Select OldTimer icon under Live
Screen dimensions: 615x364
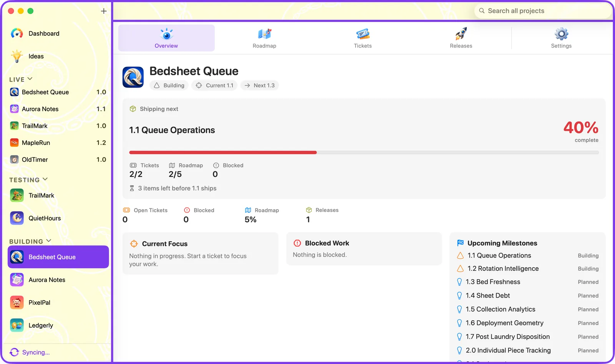click(14, 159)
